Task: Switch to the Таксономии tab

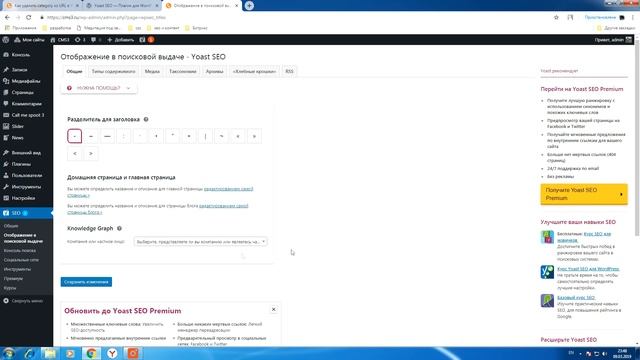Action: (183, 71)
